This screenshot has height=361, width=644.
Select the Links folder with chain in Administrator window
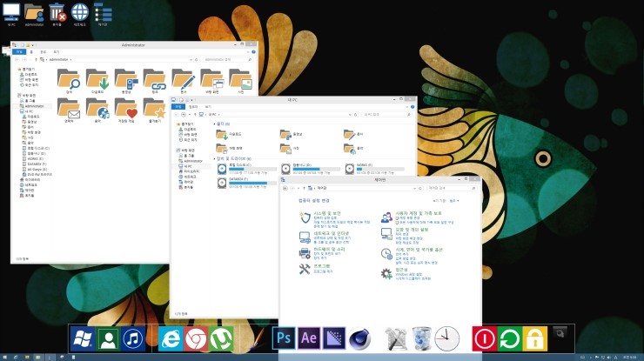pos(155,81)
